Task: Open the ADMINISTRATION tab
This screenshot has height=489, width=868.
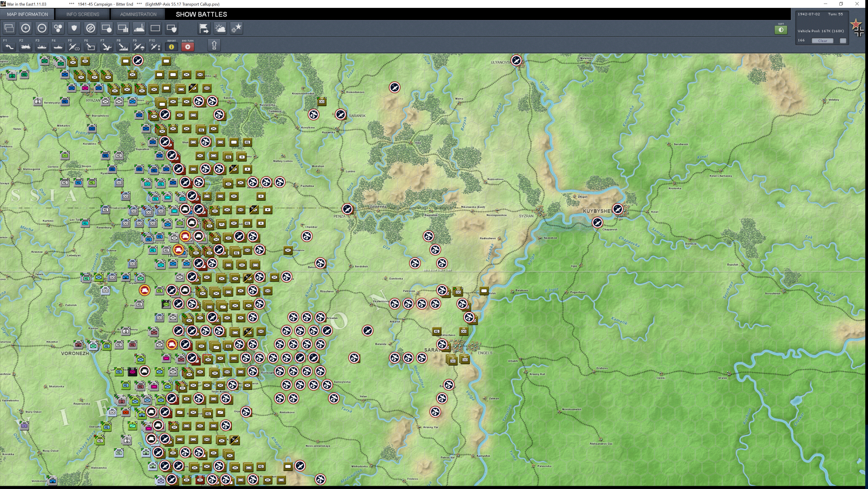Action: click(x=138, y=14)
